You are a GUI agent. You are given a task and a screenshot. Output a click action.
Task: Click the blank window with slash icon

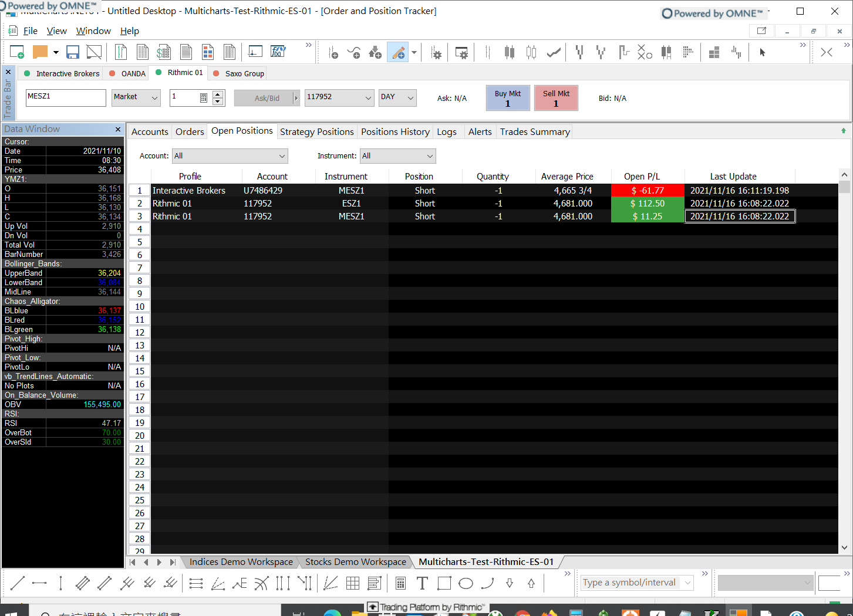pos(94,52)
